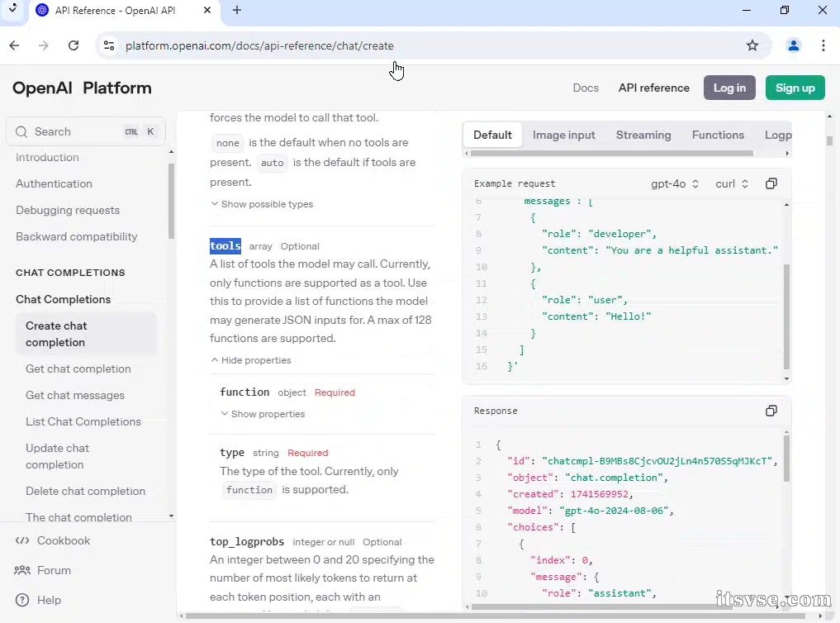Click the Cookbook link
The width and height of the screenshot is (840, 623).
64,540
